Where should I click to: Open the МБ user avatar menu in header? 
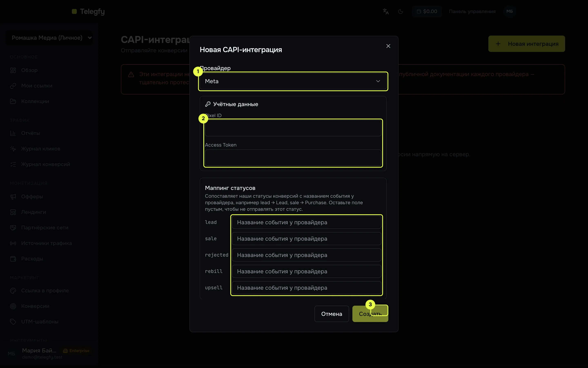tap(510, 11)
